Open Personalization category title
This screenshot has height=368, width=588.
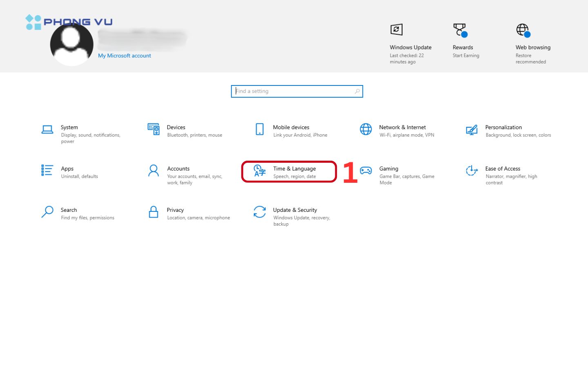[x=503, y=127]
